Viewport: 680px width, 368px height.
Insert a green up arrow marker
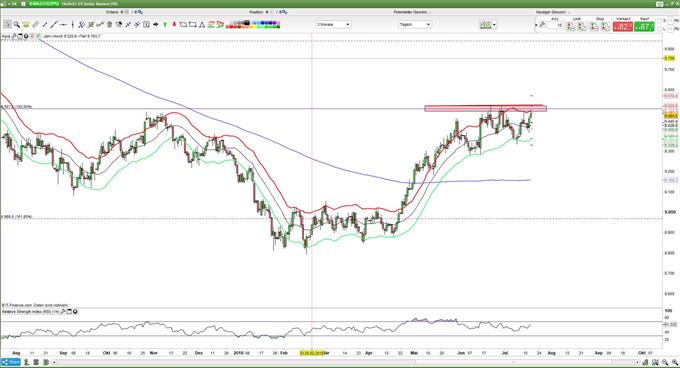click(165, 25)
